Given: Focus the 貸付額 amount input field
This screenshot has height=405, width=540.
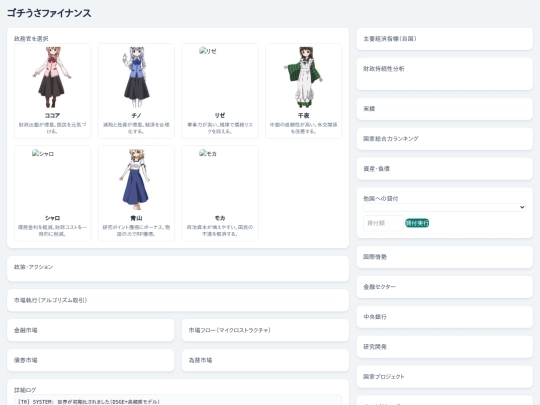Looking at the screenshot, I should click(383, 223).
